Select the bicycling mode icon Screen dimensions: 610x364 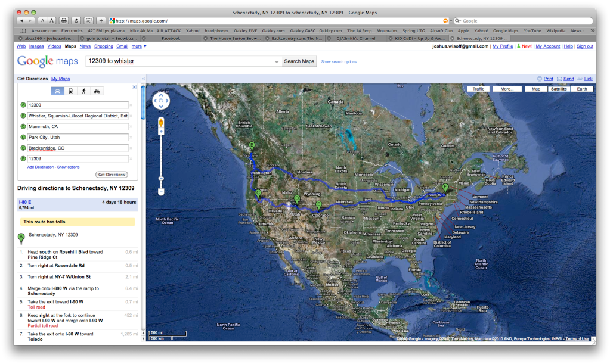click(x=97, y=91)
